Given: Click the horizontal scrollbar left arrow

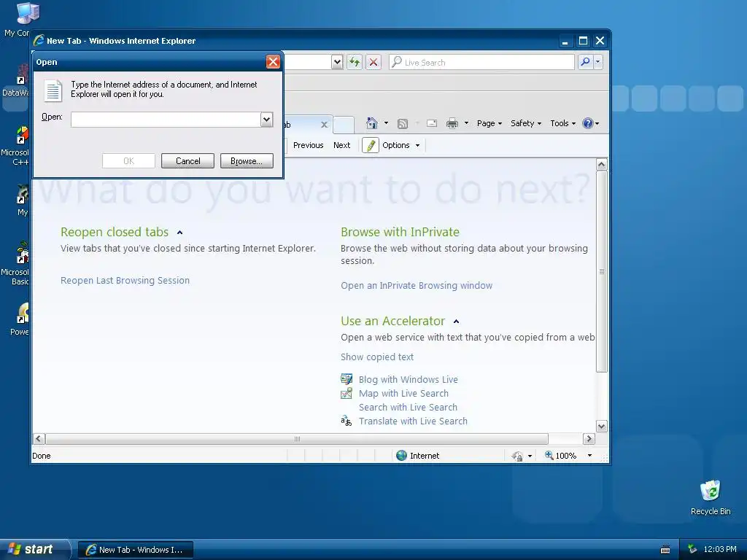Looking at the screenshot, I should (x=39, y=439).
